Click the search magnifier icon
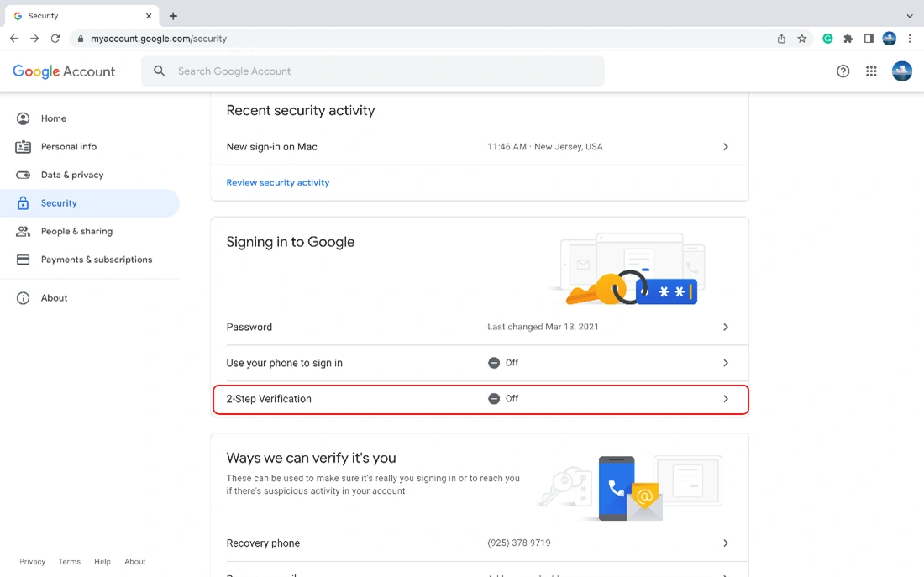The width and height of the screenshot is (924, 577). pos(159,71)
